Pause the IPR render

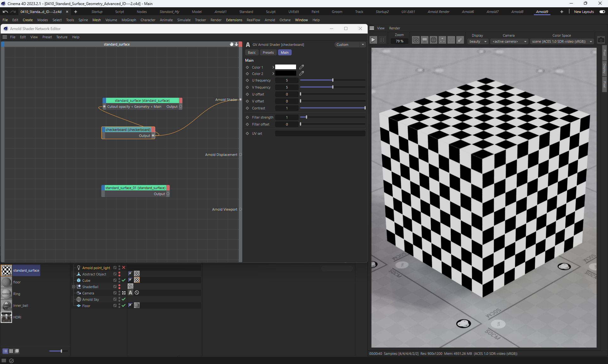click(x=382, y=40)
